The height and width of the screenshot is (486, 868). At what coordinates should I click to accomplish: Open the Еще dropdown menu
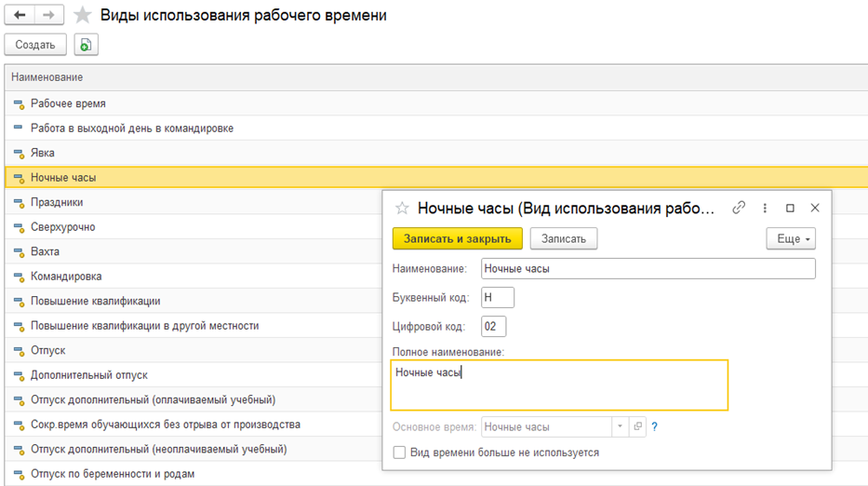[791, 239]
